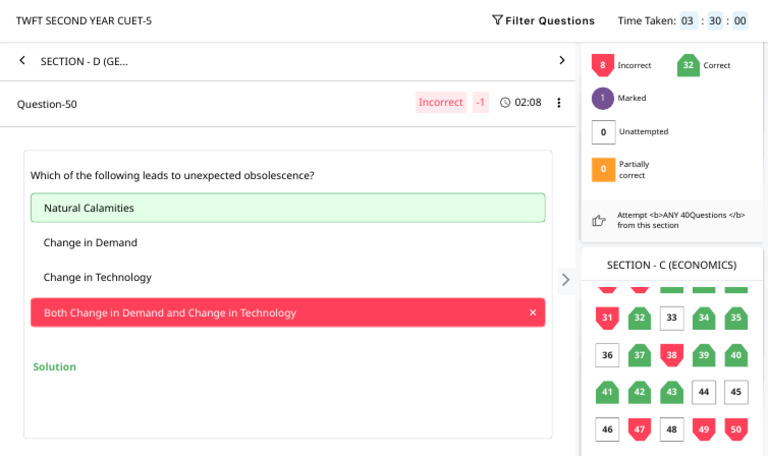768x456 pixels.
Task: Jump to question 48
Action: (672, 430)
